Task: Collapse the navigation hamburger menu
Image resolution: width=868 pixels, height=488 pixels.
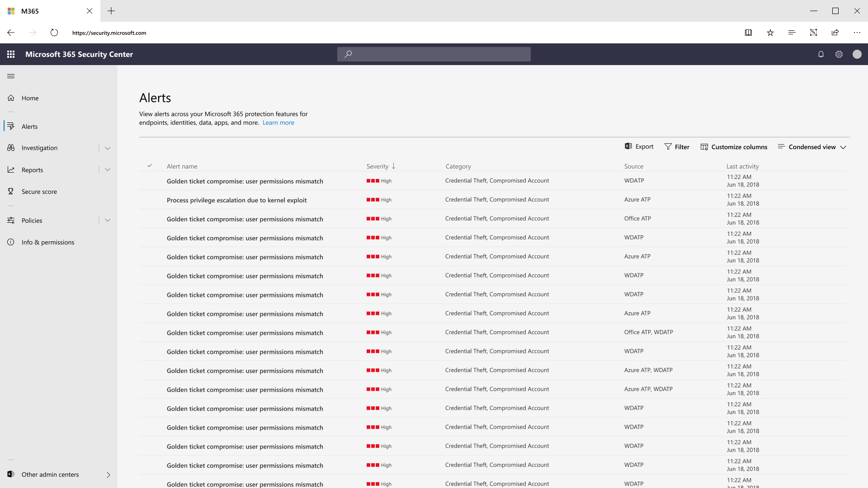Action: pos(11,76)
